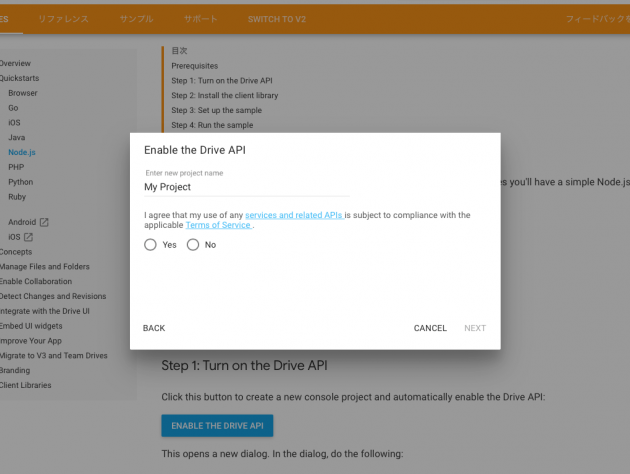Select Quickstarts in sidebar
Image resolution: width=630 pixels, height=474 pixels.
[19, 78]
